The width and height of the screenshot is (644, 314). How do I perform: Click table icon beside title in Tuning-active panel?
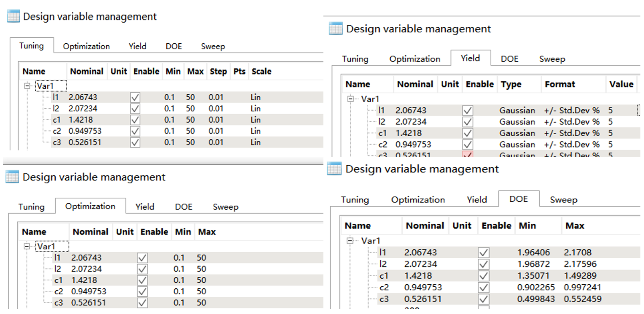coord(13,16)
